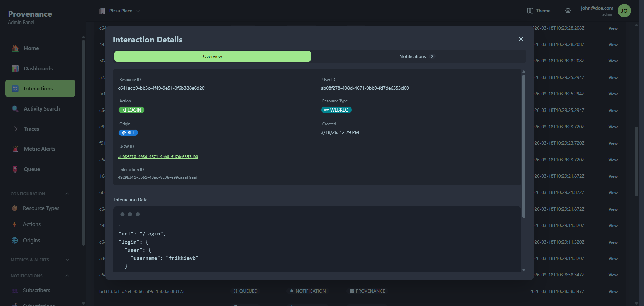Image resolution: width=644 pixels, height=306 pixels.
Task: Click the Home icon in the sidebar
Action: point(15,48)
